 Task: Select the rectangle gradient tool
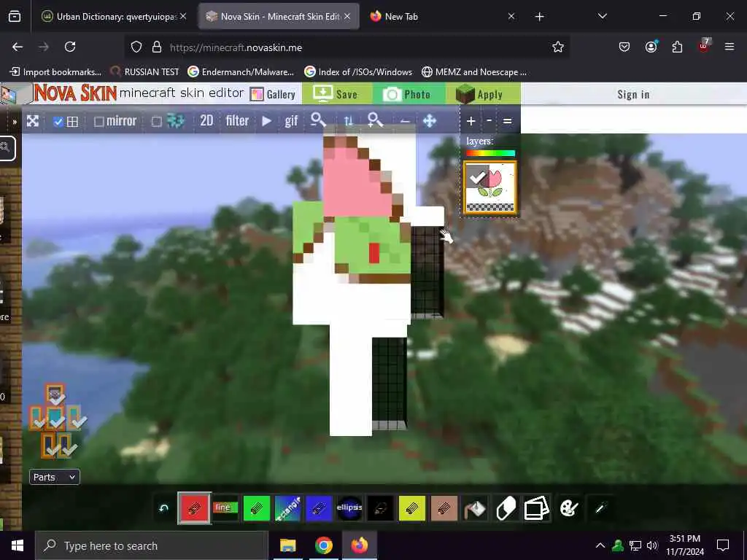pyautogui.click(x=287, y=508)
